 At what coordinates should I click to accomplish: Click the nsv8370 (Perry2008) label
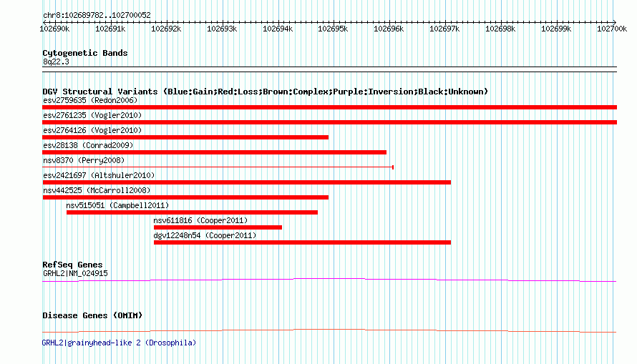click(84, 160)
